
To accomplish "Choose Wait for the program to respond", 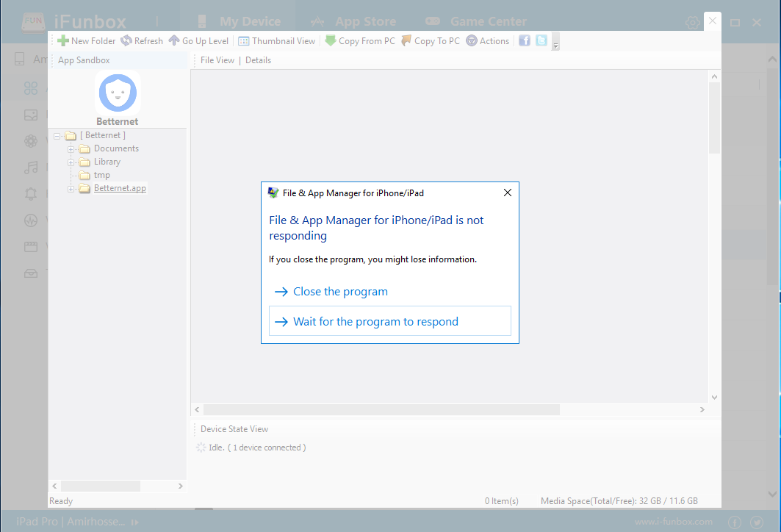I will pyautogui.click(x=390, y=321).
